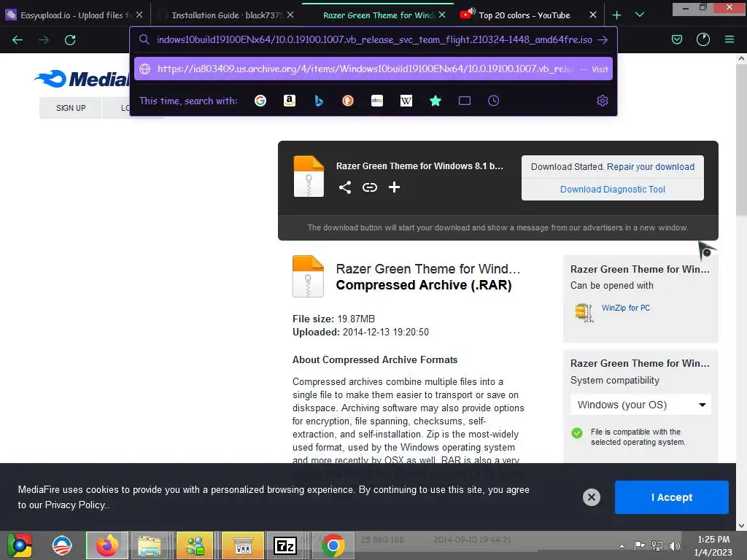Screen dimensions: 747x560
Task: Close the Easyupload.io tab
Action: click(139, 15)
